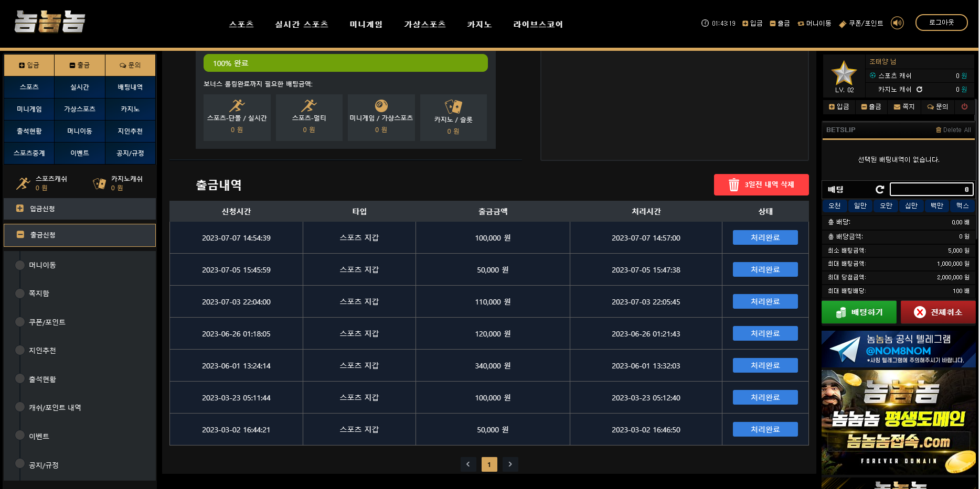This screenshot has width=980, height=489.
Task: Expand the 입금신청 sidebar section
Action: (x=20, y=209)
